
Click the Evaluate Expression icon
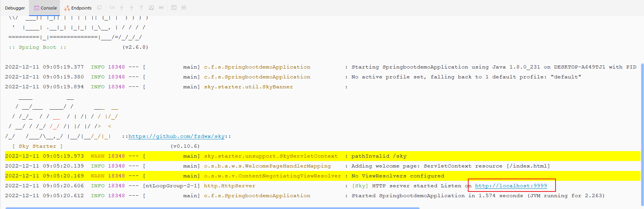tap(174, 8)
